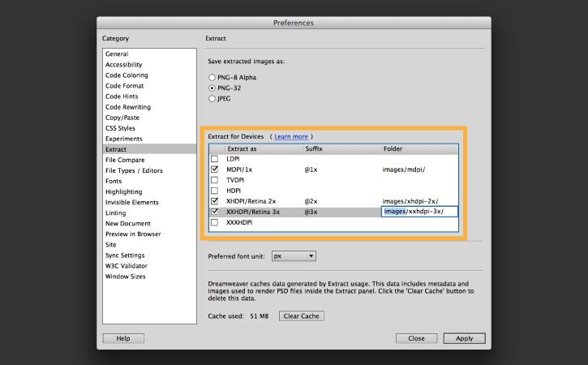Open File Compare preferences
The width and height of the screenshot is (588, 365).
coord(149,160)
